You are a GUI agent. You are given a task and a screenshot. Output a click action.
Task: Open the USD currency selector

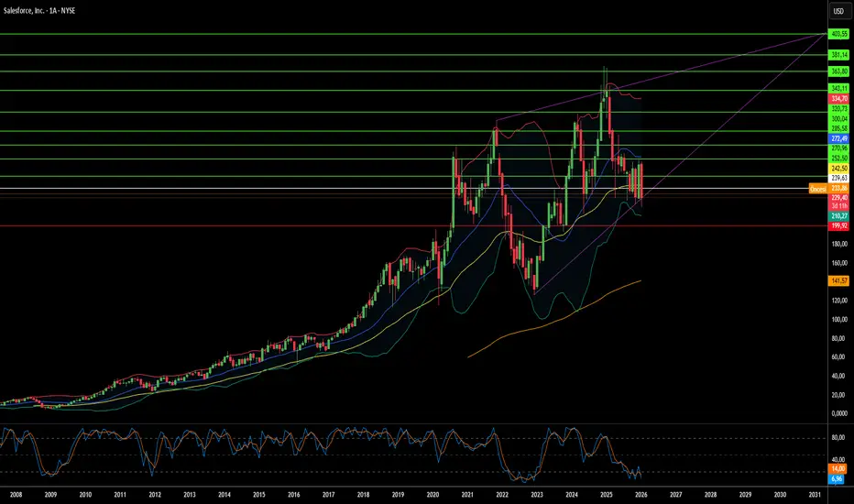838,12
